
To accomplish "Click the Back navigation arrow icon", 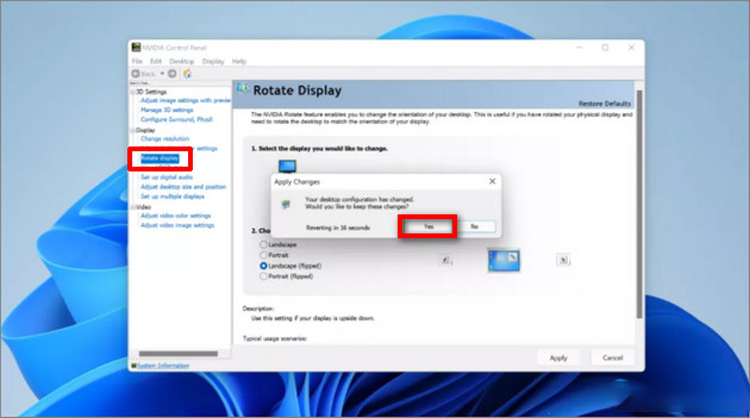I will tap(136, 74).
